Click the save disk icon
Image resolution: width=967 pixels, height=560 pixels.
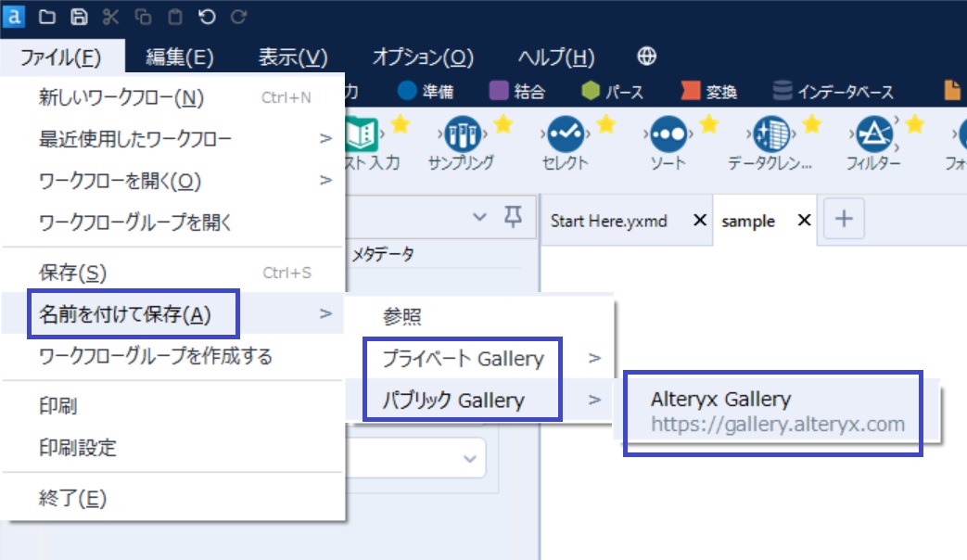[79, 17]
